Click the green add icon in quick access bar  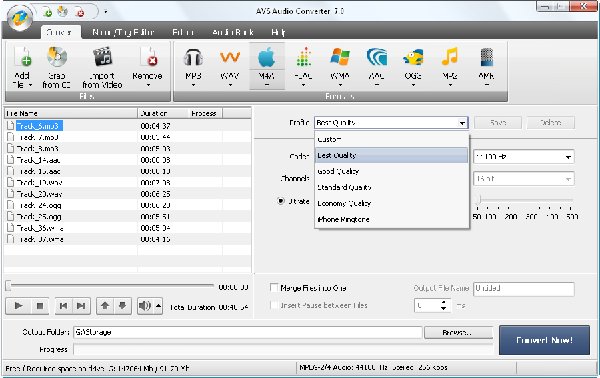(48, 13)
